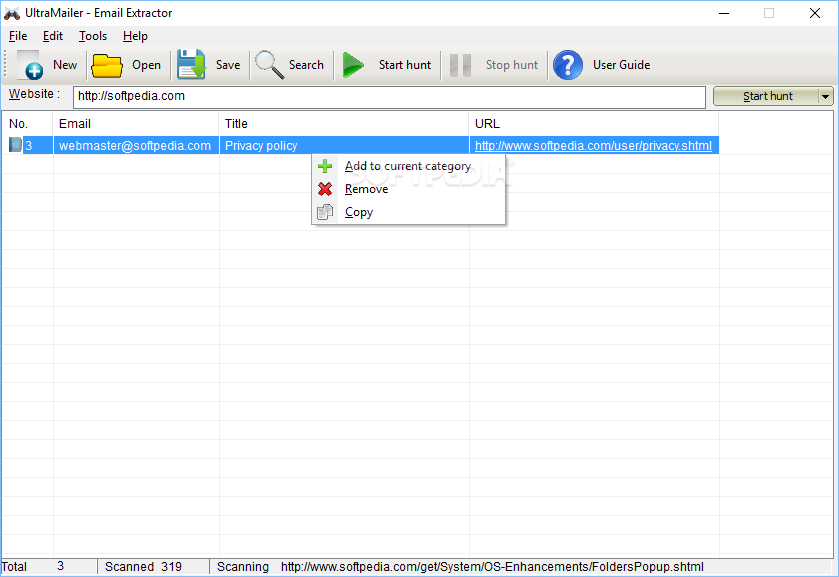Click the red X Remove icon
Screen dimensions: 839x577
tap(325, 189)
